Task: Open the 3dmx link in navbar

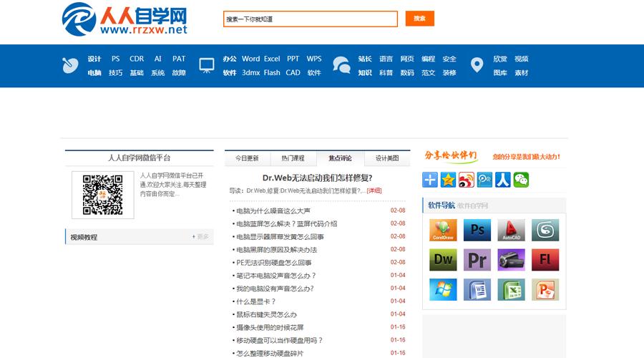Action: coord(250,73)
